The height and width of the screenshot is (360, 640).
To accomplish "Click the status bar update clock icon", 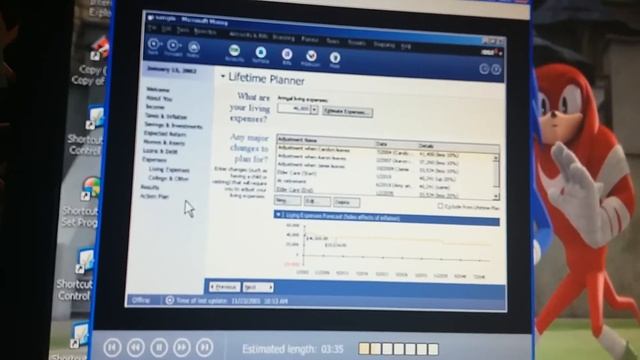I will coord(170,300).
